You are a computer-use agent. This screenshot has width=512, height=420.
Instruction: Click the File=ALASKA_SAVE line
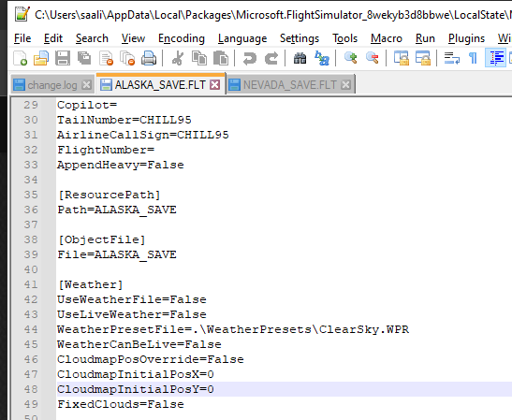pos(117,254)
